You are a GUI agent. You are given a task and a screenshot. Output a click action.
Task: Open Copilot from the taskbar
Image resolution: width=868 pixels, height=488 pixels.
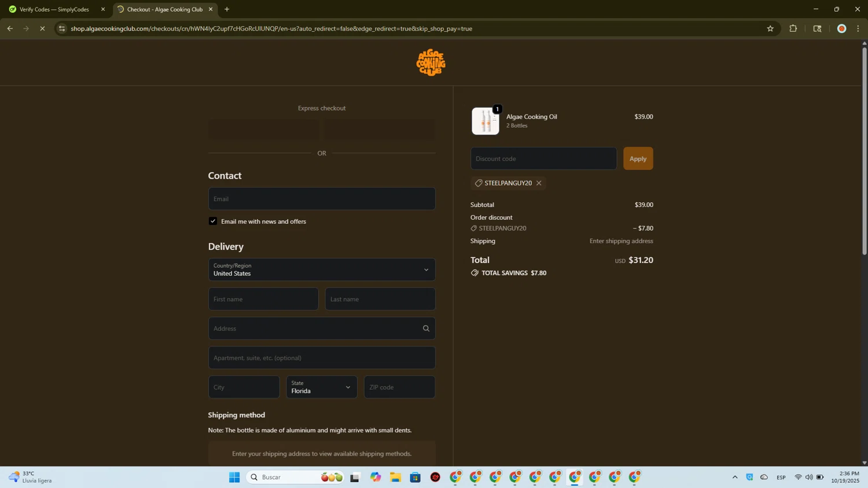tap(376, 477)
